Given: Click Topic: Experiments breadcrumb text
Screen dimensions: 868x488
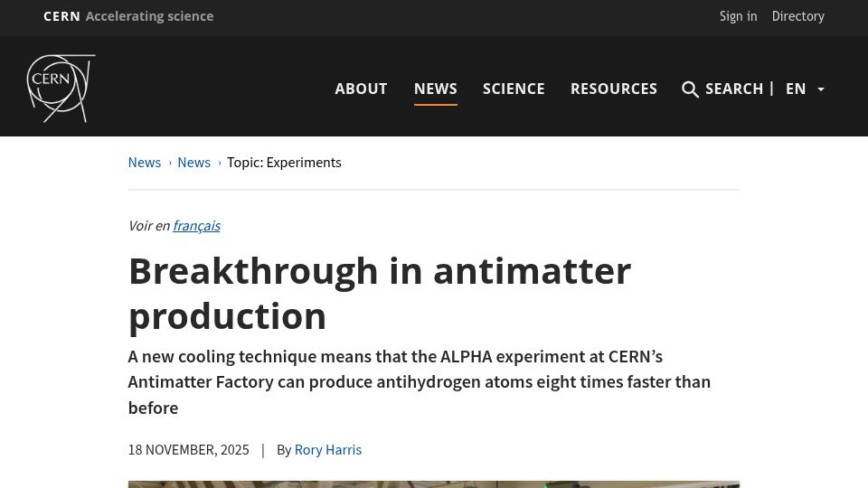Looking at the screenshot, I should point(284,163).
